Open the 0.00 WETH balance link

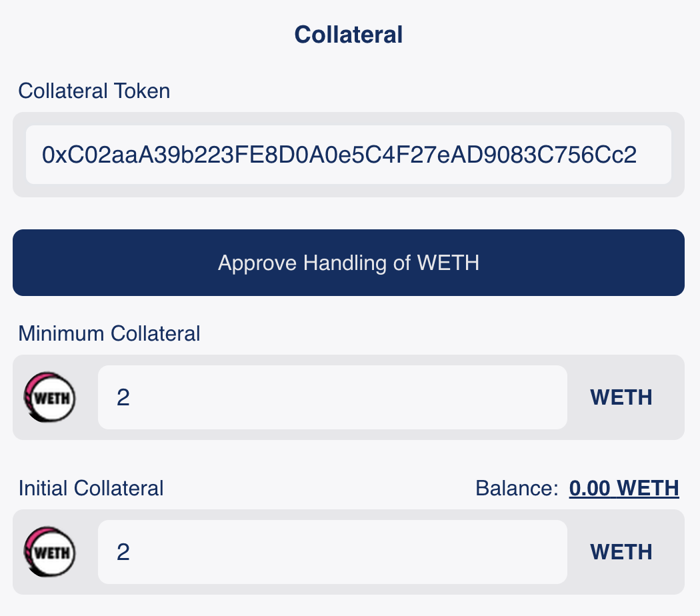[x=623, y=488]
